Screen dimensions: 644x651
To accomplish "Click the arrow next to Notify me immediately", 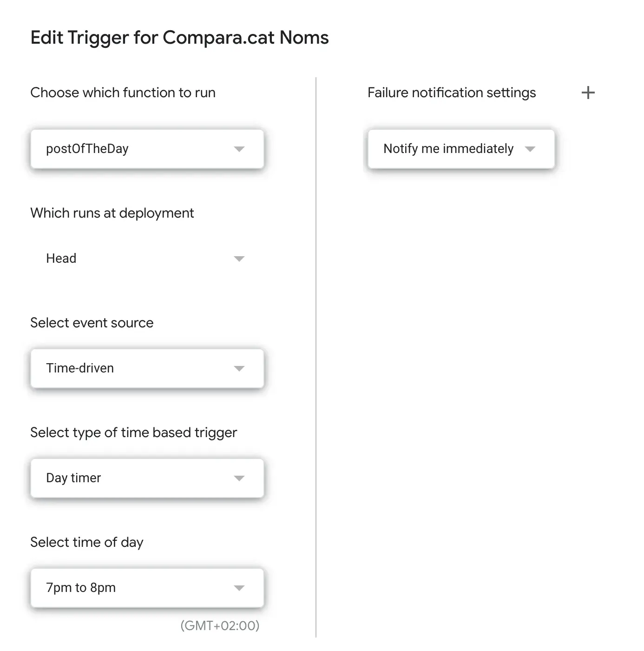I will click(530, 149).
